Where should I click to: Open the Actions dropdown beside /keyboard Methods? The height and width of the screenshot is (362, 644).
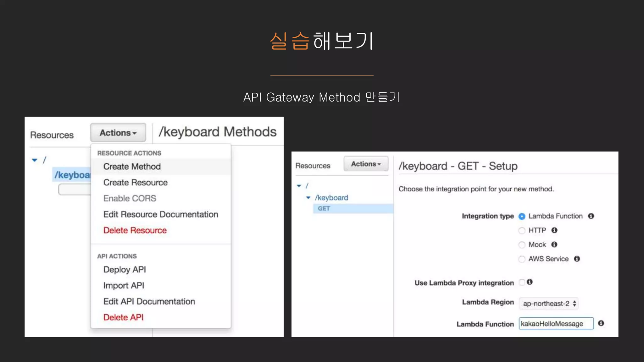(x=118, y=133)
